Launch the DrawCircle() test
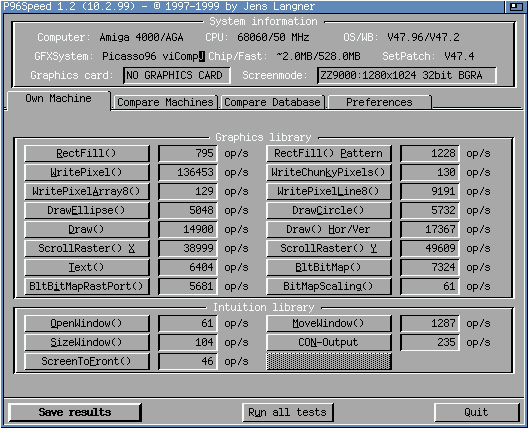The height and width of the screenshot is (428, 528). pos(329,211)
